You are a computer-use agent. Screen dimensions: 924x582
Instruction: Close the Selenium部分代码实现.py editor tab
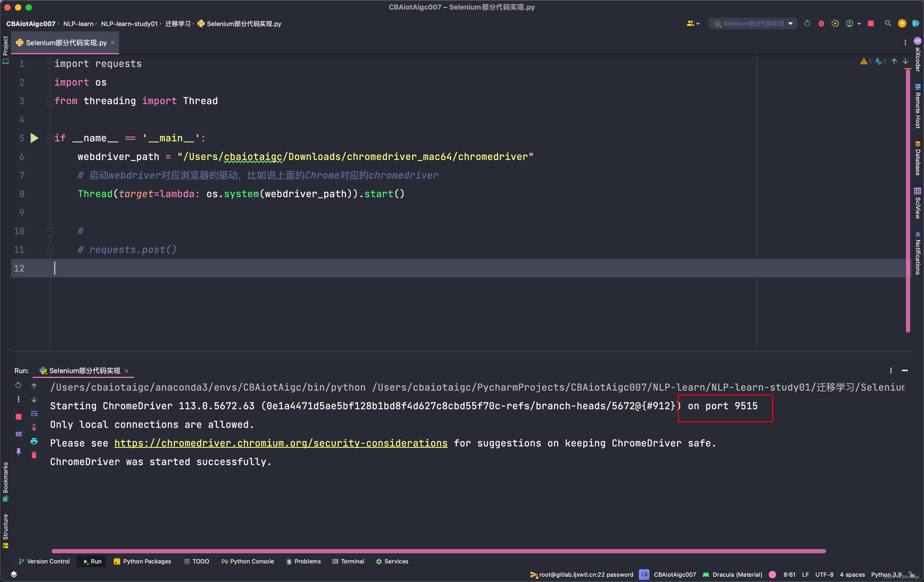[113, 43]
